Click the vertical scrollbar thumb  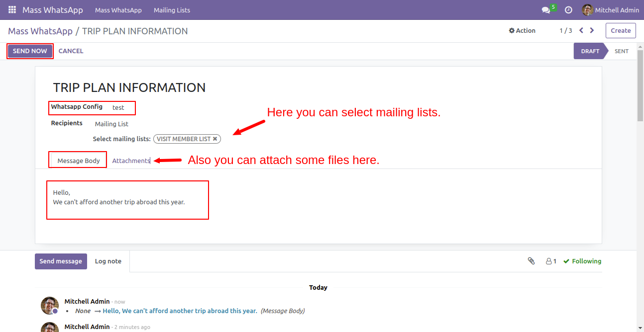(640, 85)
